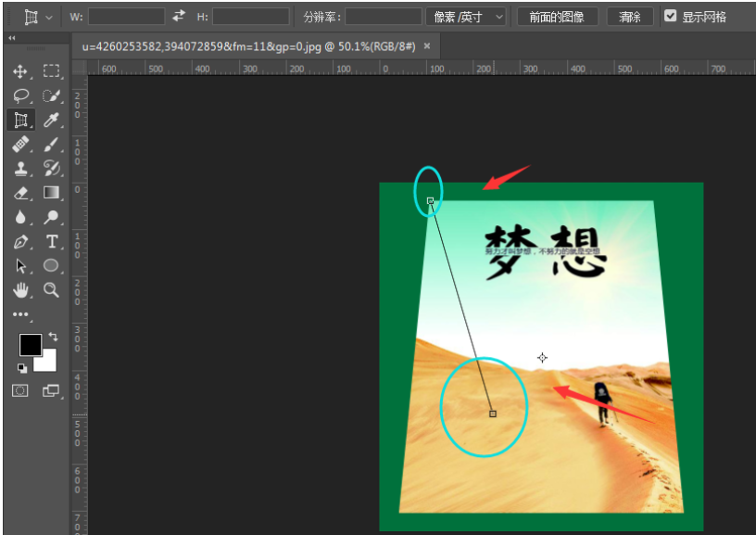Select the Eraser tool
This screenshot has width=756, height=535.
[x=21, y=192]
